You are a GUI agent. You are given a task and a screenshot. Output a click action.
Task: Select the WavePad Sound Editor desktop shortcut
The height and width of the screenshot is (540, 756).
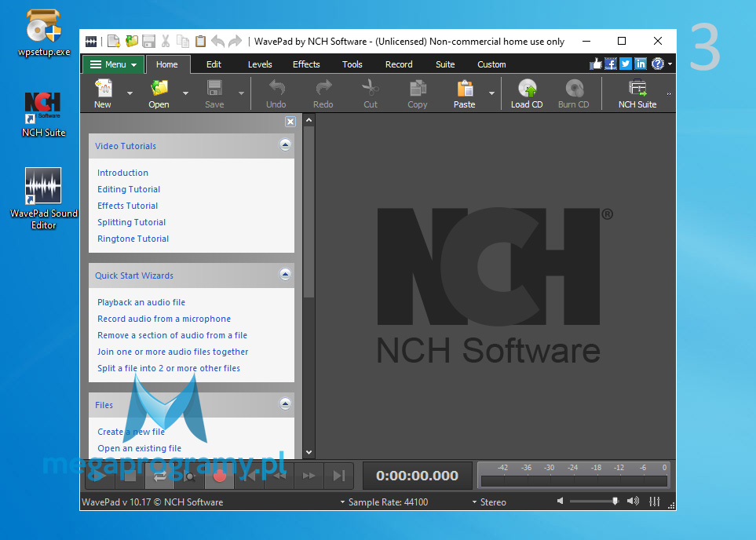(43, 199)
